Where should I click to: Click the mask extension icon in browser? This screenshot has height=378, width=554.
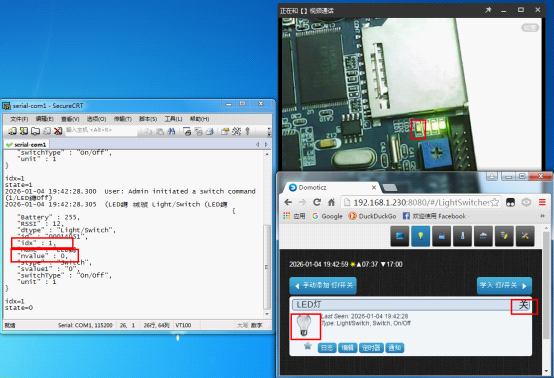point(510,202)
